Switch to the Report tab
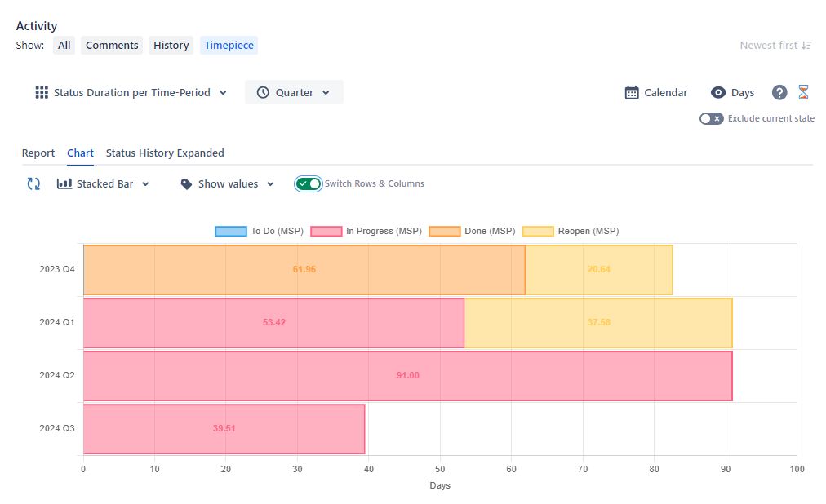Image resolution: width=826 pixels, height=504 pixels. point(38,153)
